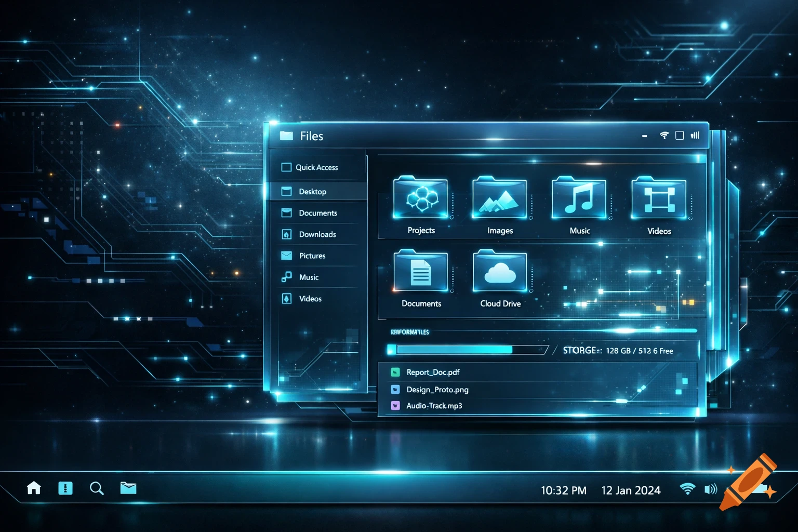Switch to the Desktop sidebar item
The height and width of the screenshot is (532, 798).
click(312, 191)
